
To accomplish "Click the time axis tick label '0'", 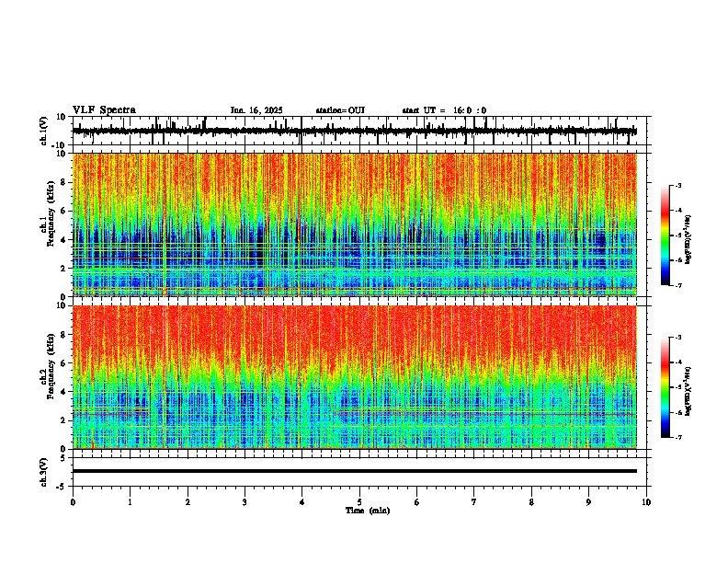I will pyautogui.click(x=73, y=502).
